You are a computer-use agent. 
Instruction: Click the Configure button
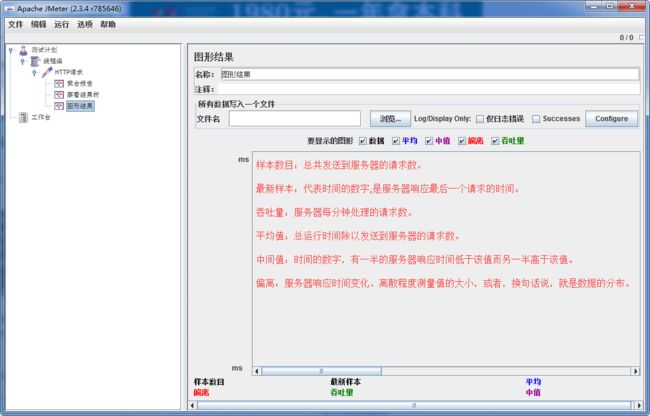[x=611, y=119]
